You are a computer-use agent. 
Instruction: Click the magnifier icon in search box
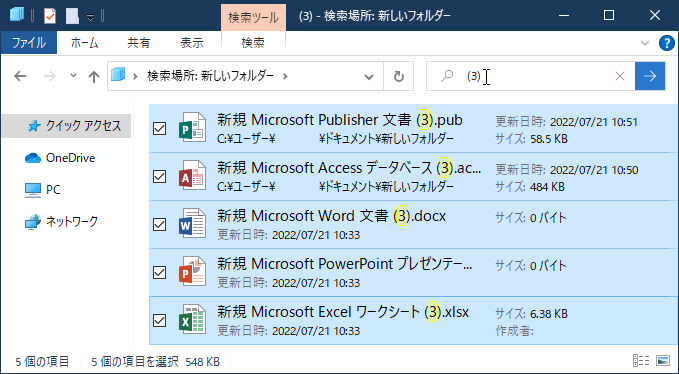tap(446, 76)
